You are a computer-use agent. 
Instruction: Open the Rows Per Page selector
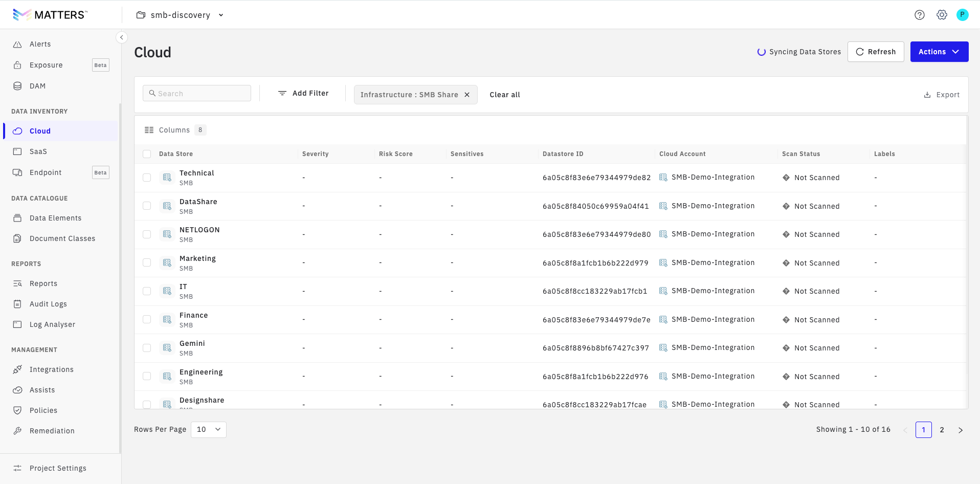tap(209, 429)
